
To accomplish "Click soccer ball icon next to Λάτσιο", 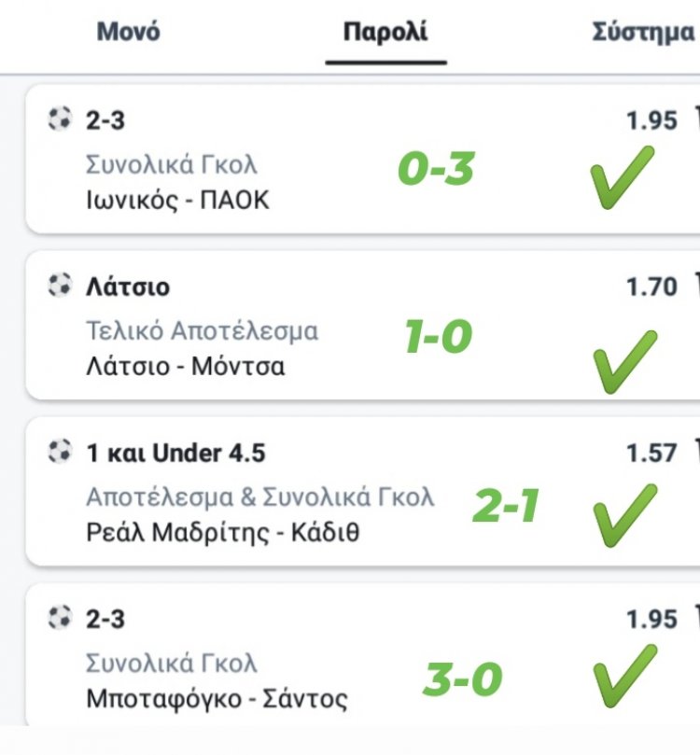I will [60, 286].
